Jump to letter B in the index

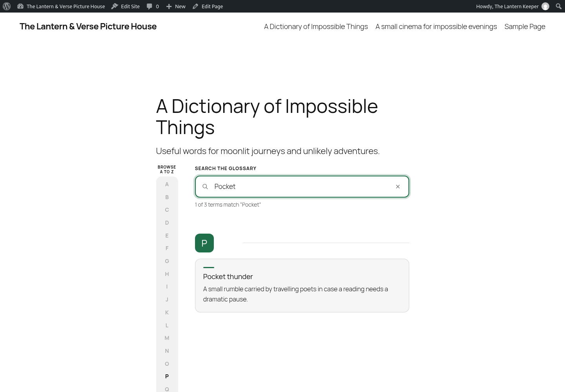[167, 197]
